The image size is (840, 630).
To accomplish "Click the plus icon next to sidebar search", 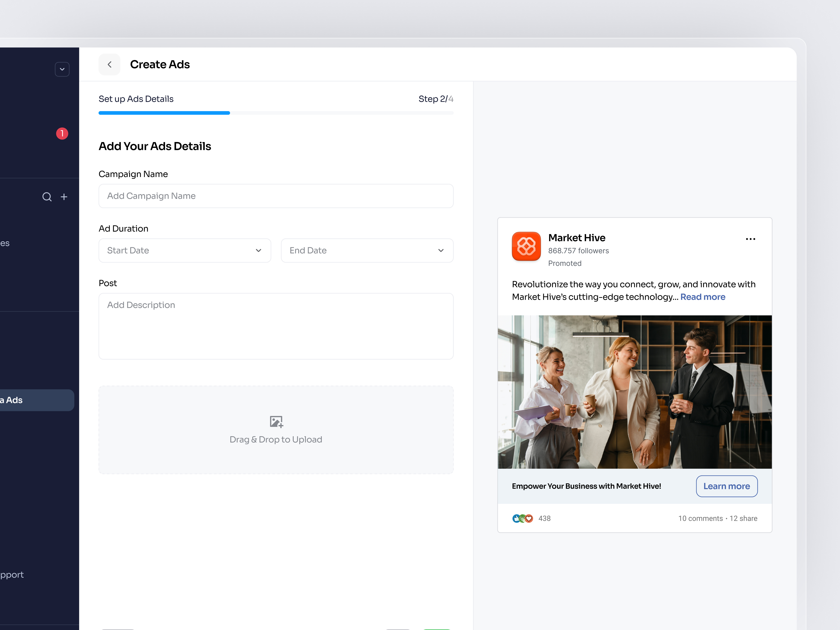I will click(64, 197).
